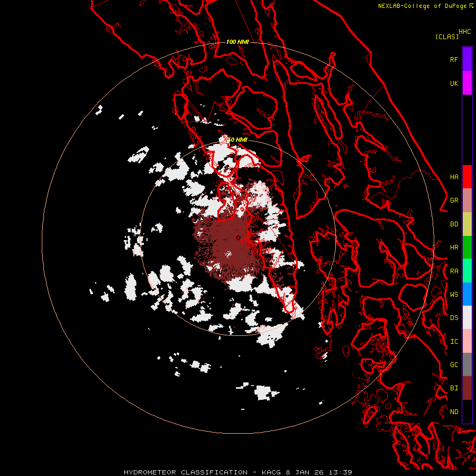The width and height of the screenshot is (476, 476).
Task: Click the RF purple legend swatch
Action: click(x=467, y=59)
